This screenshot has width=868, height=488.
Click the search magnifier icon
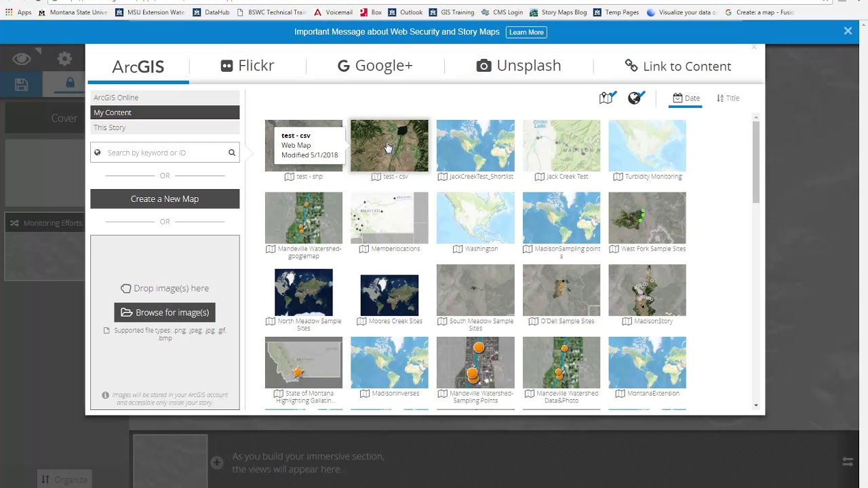coord(232,152)
